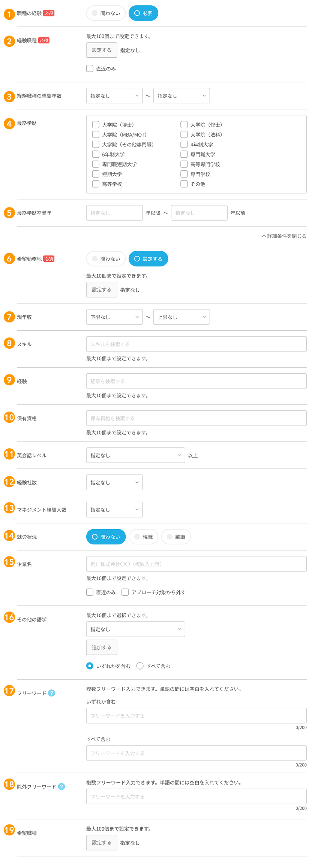Click 年以前 graduation year field
This screenshot has width=318, height=868.
pos(199,213)
